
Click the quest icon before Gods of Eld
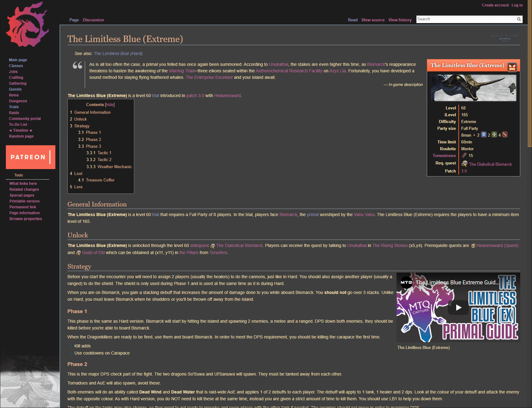(x=79, y=253)
